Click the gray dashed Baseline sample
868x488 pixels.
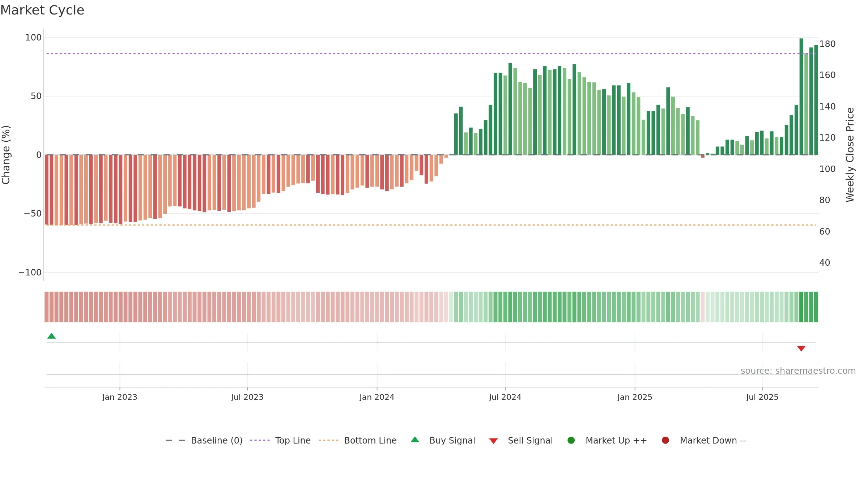(x=175, y=440)
